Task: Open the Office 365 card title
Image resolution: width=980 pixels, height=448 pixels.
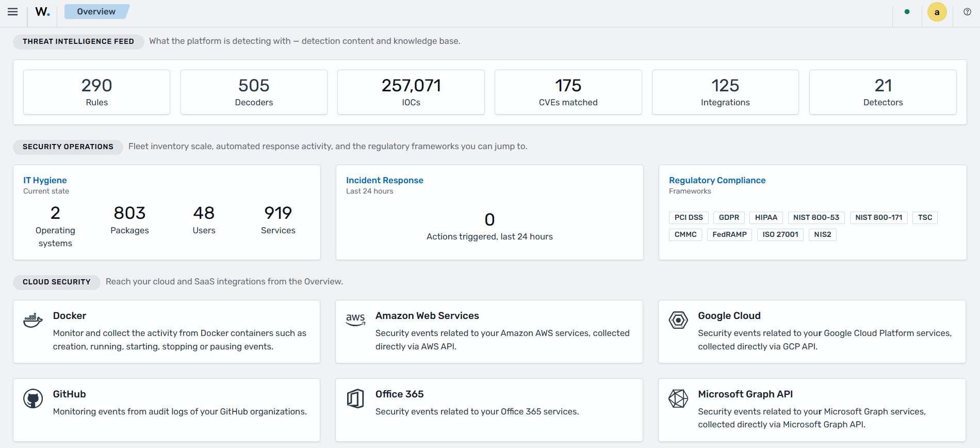Action: click(x=399, y=394)
